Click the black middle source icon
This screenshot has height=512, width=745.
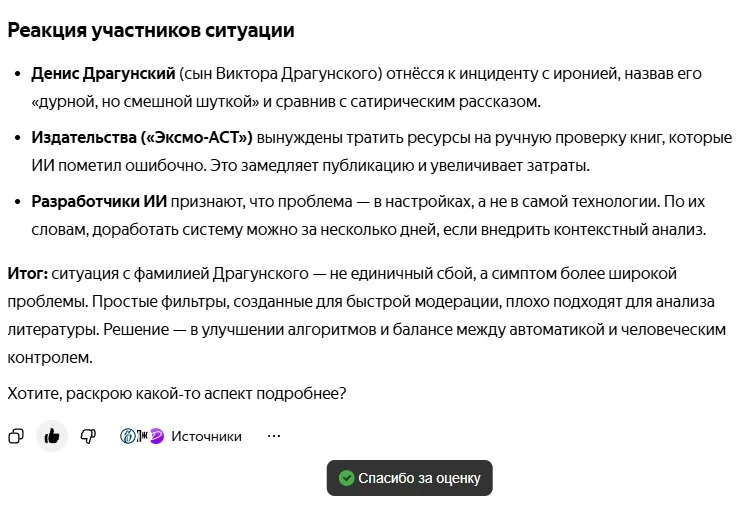142,436
